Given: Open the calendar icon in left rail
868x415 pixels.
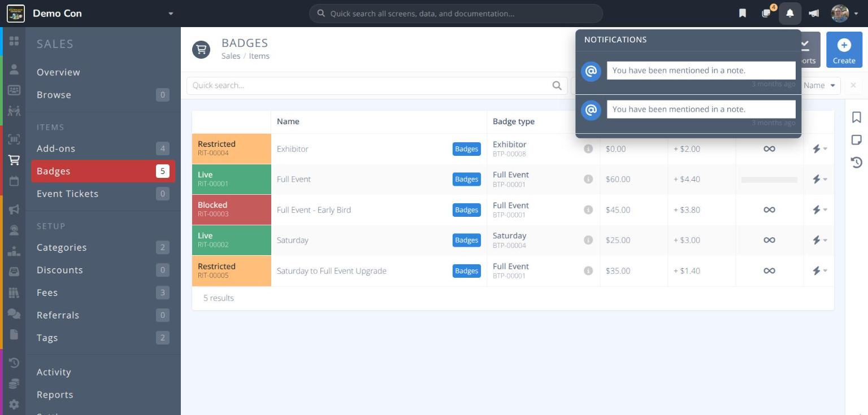Looking at the screenshot, I should (14, 181).
